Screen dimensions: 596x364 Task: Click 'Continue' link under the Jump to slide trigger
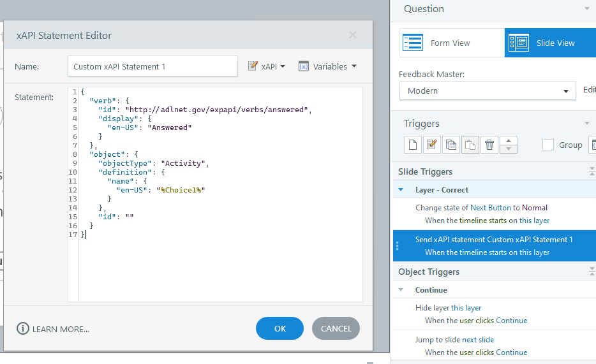tap(511, 353)
